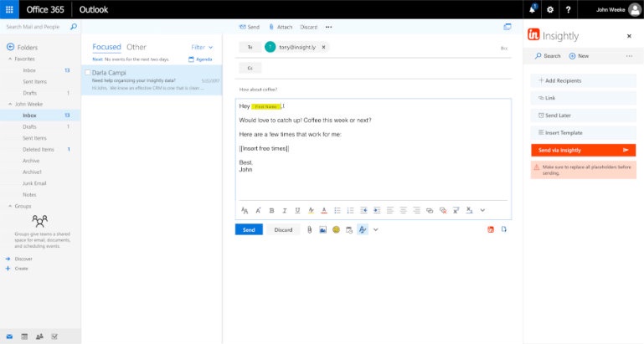Apply underline formatting
This screenshot has width=644, height=344.
click(x=297, y=211)
